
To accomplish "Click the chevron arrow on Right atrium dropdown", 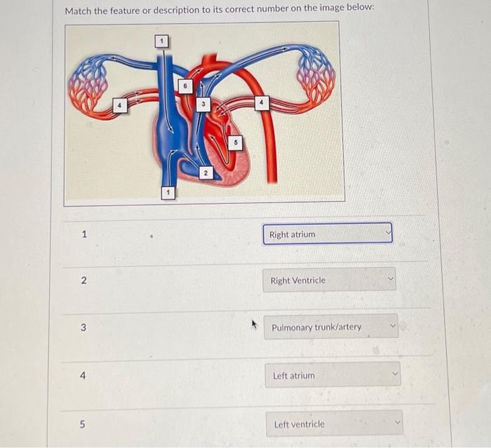I will pyautogui.click(x=389, y=233).
